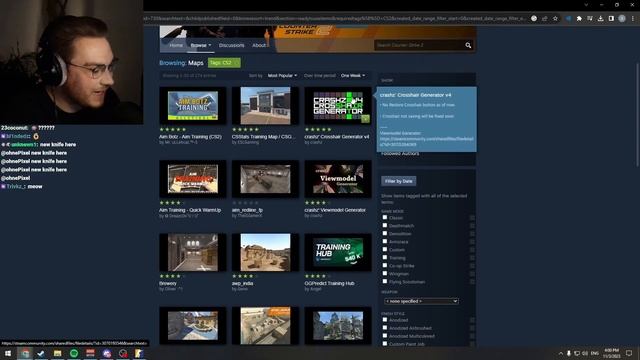The height and width of the screenshot is (360, 640).
Task: Open the About tab
Action: click(259, 45)
